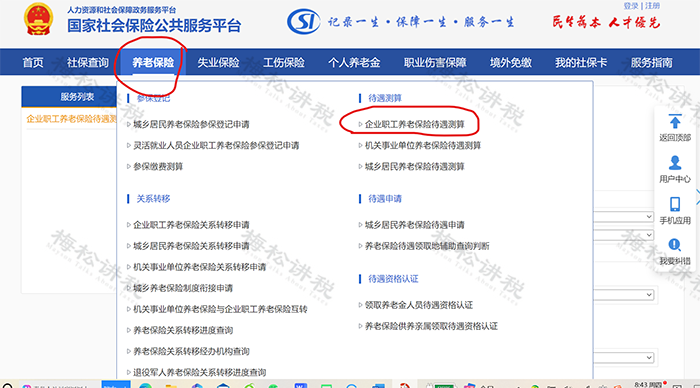
Task: Click the 登录 link
Action: (631, 6)
